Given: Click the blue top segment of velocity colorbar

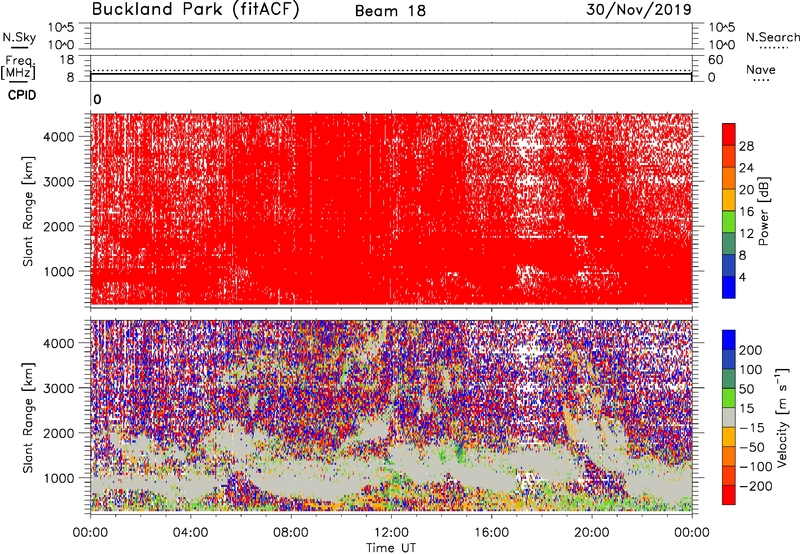Looking at the screenshot, I should pyautogui.click(x=729, y=340).
